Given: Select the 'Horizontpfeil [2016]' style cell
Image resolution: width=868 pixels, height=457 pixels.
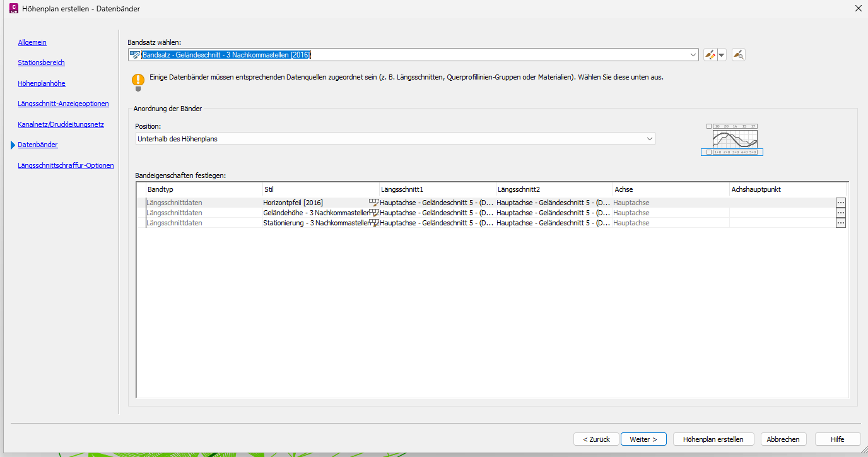Looking at the screenshot, I should [x=315, y=203].
